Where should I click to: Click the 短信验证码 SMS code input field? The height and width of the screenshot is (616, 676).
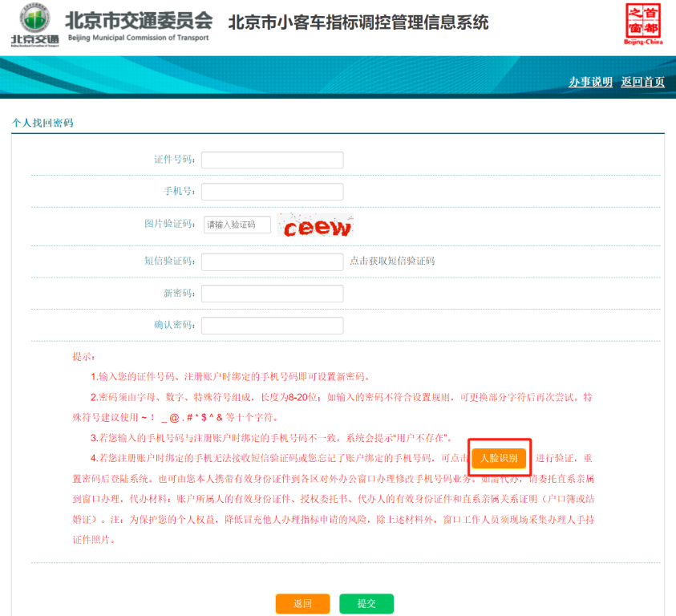click(272, 259)
